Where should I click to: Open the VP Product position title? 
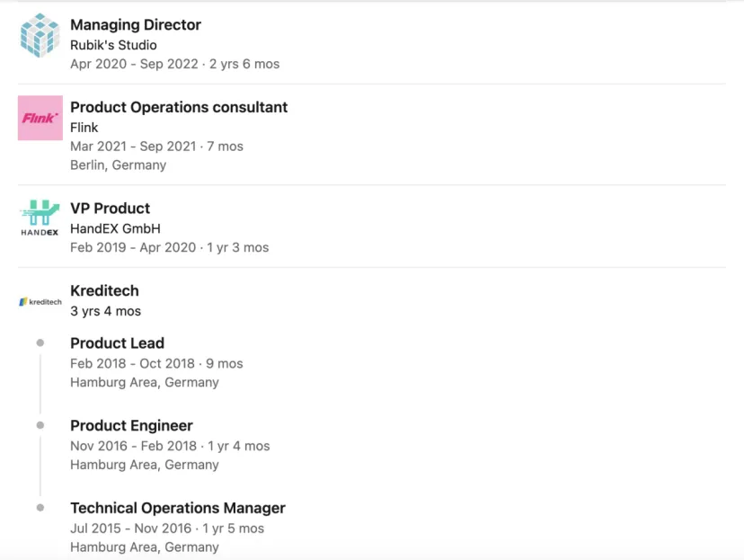coord(111,209)
